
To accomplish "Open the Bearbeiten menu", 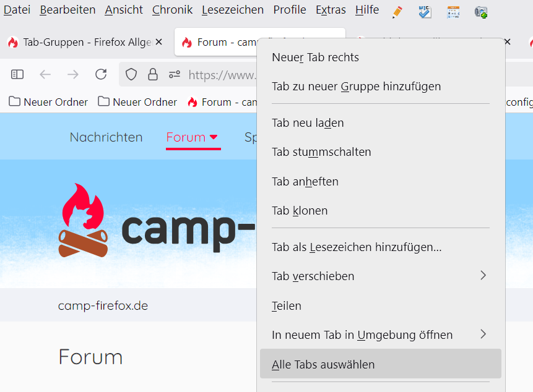I will pos(67,10).
